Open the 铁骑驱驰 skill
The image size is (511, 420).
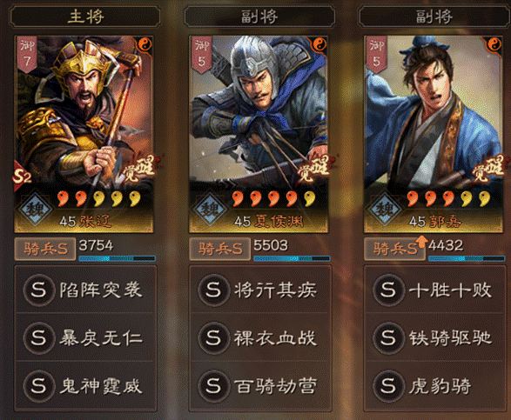coord(434,337)
